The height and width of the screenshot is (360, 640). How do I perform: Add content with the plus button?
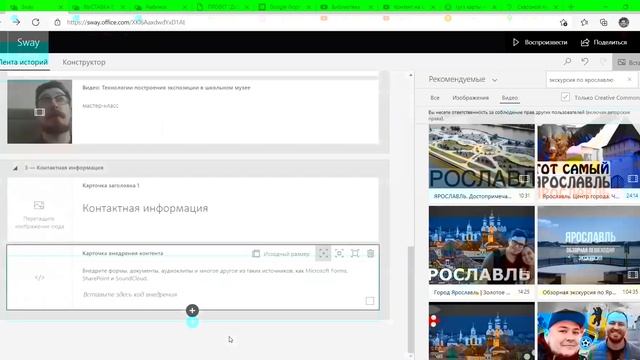tap(192, 311)
